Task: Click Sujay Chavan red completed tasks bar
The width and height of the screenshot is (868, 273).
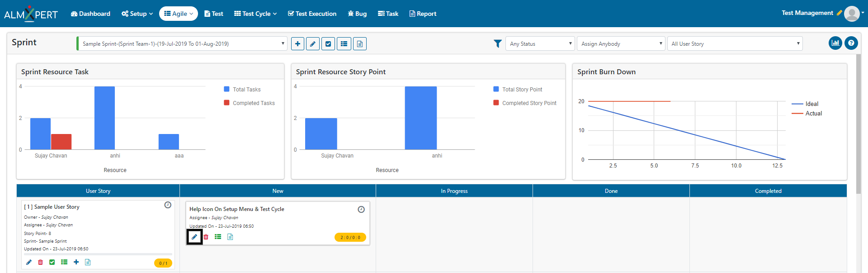Action: [x=61, y=142]
